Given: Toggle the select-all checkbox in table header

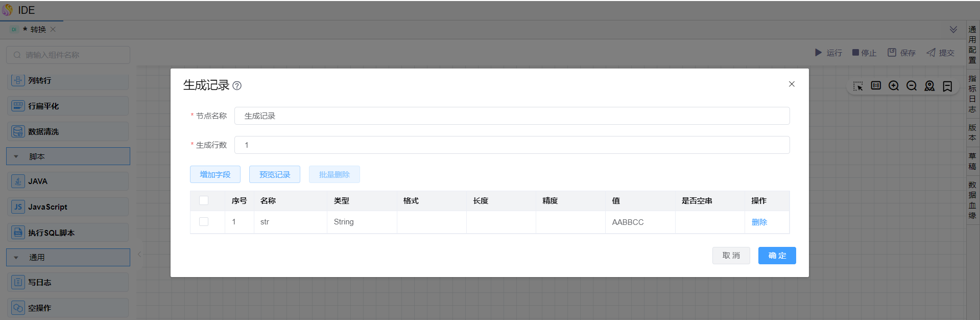Looking at the screenshot, I should 204,200.
